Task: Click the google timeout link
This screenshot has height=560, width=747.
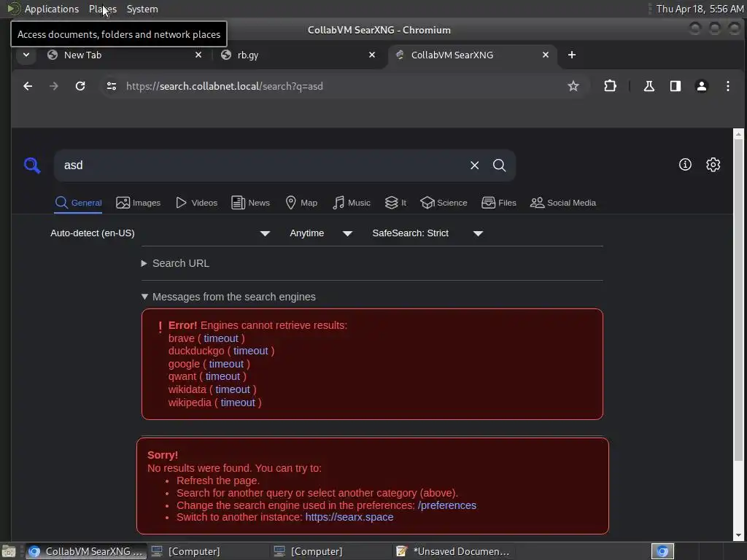Action: pyautogui.click(x=226, y=364)
